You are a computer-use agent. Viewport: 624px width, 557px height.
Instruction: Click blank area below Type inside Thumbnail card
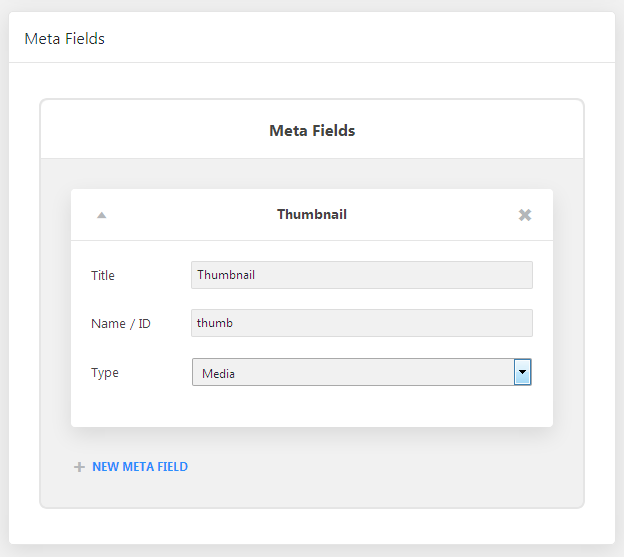coord(312,407)
